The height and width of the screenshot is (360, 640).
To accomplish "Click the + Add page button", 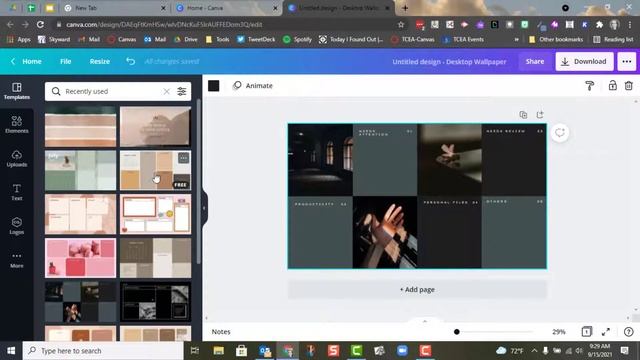I will 417,289.
